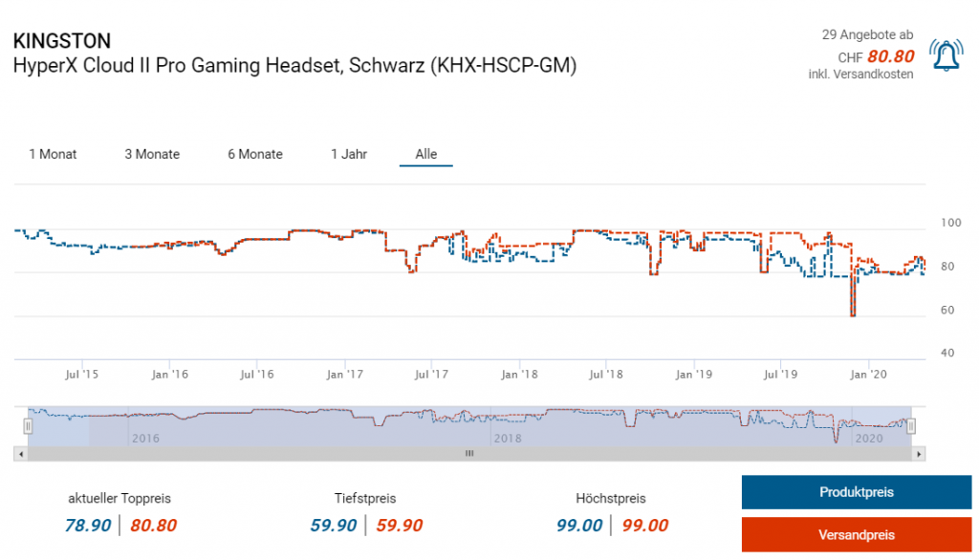Screen dimensions: 979x560
Task: Click the 2018 label in navigator
Action: [508, 438]
